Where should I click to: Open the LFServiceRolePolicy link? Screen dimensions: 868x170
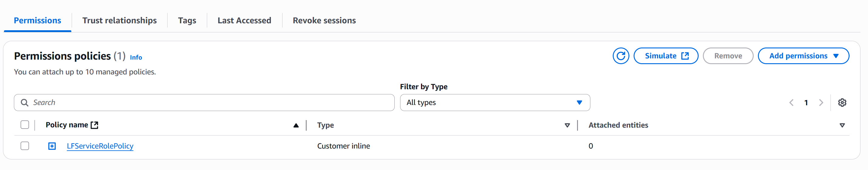[x=100, y=146]
